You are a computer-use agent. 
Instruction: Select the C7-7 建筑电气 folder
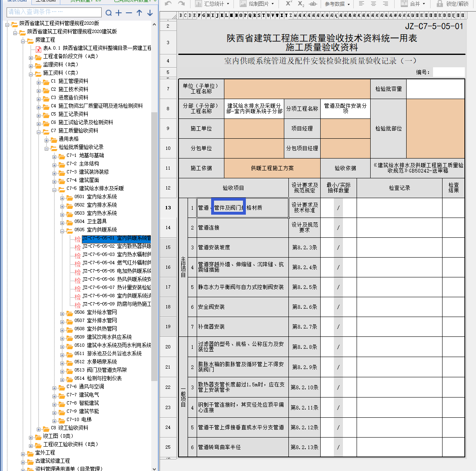(x=83, y=395)
